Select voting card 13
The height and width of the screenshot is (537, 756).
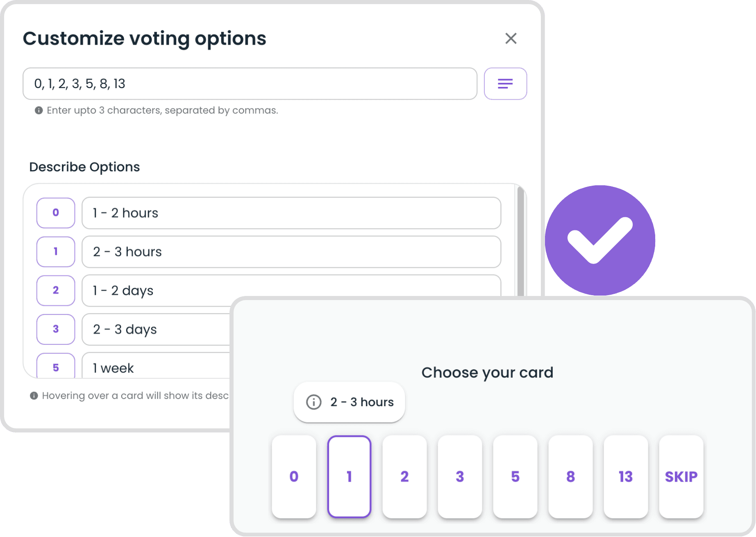click(x=626, y=476)
